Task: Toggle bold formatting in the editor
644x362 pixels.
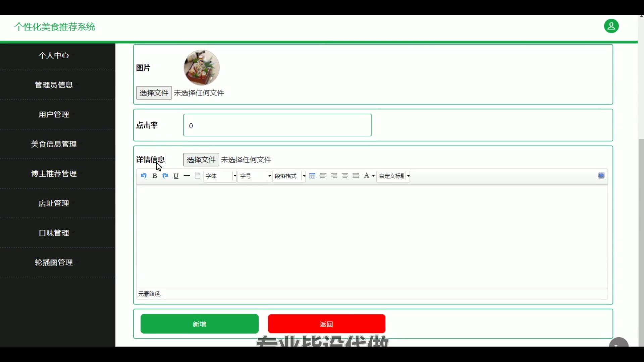Action: point(155,176)
